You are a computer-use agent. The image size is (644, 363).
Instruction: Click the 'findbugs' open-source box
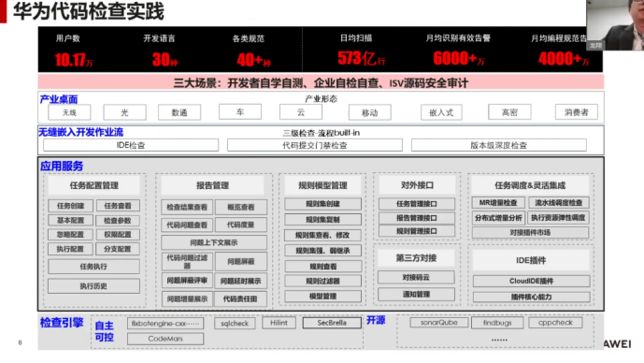[497, 322]
